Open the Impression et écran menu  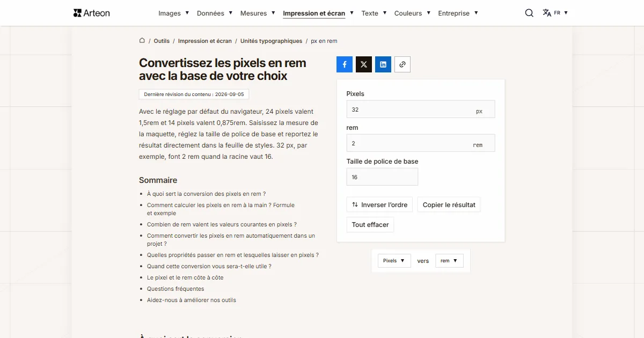318,13
